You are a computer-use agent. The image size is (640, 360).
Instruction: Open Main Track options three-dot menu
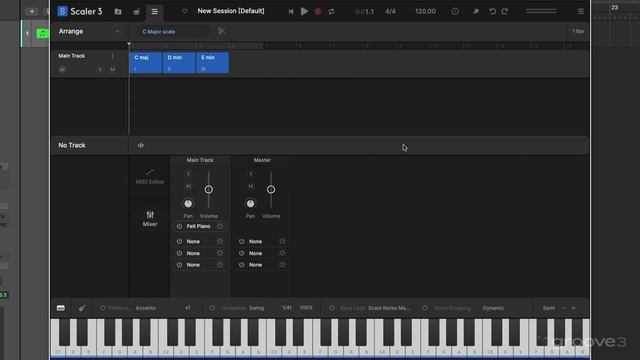tap(113, 56)
